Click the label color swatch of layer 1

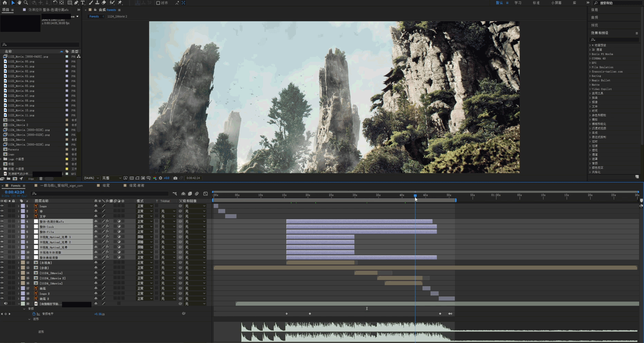tap(23, 206)
